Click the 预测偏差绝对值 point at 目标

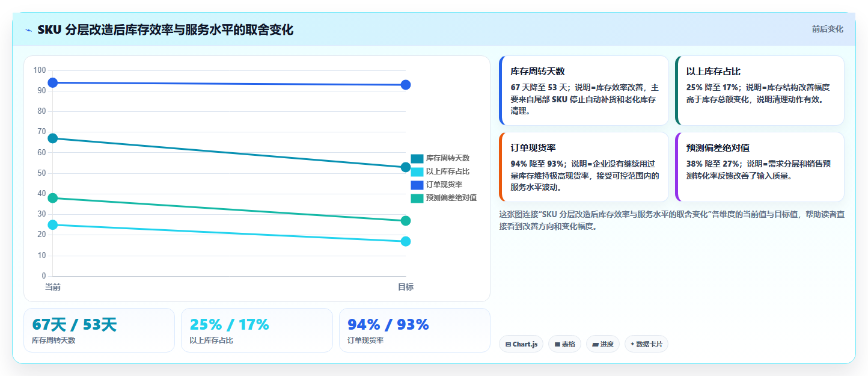click(x=406, y=221)
